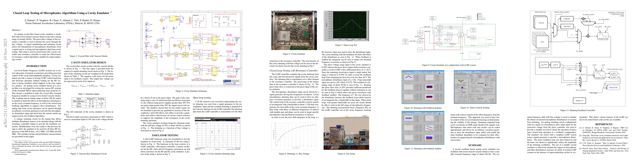Click reference [1] by S. Ahmed

pyautogui.click(x=604, y=130)
